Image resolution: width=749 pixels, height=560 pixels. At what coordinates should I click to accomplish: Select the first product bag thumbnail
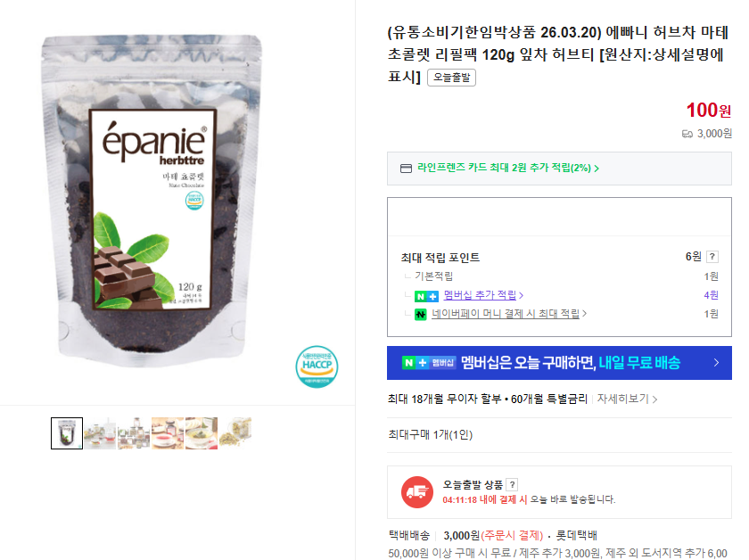(67, 433)
